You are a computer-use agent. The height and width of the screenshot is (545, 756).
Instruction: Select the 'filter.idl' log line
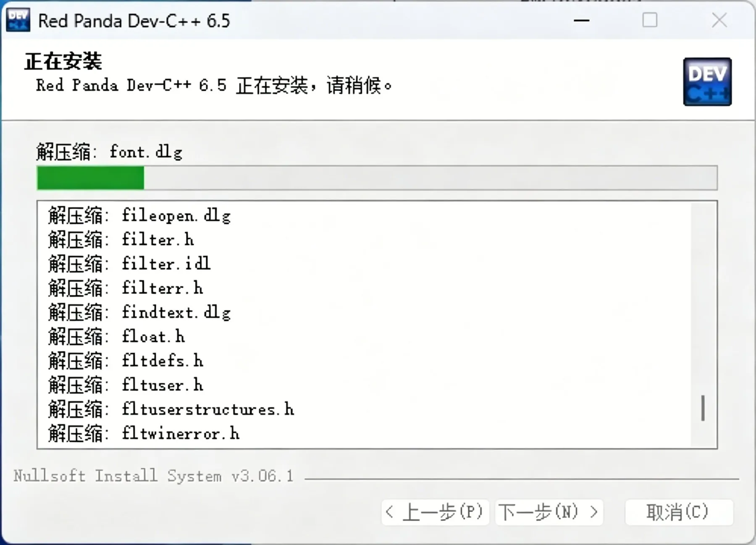coord(129,264)
